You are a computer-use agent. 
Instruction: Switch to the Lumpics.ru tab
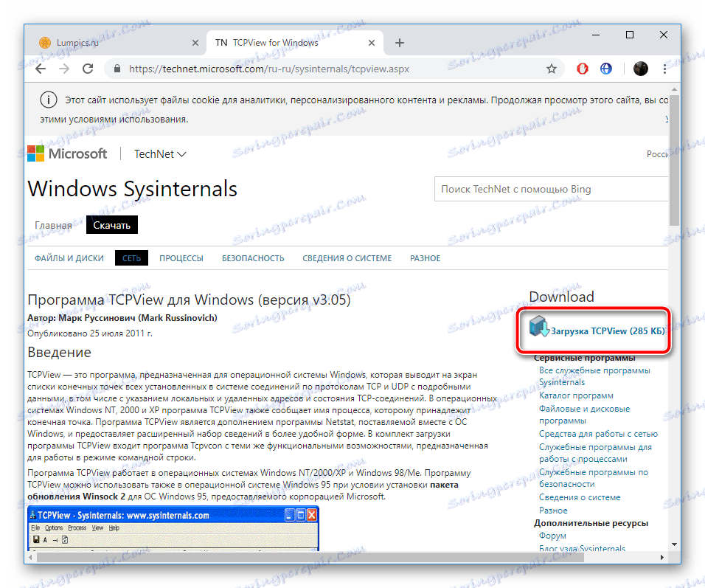(111, 43)
